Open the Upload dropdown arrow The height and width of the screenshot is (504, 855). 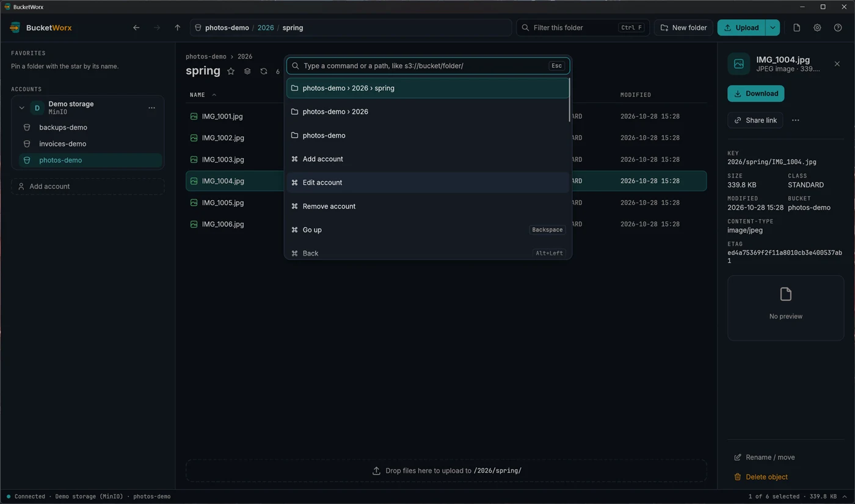point(773,27)
